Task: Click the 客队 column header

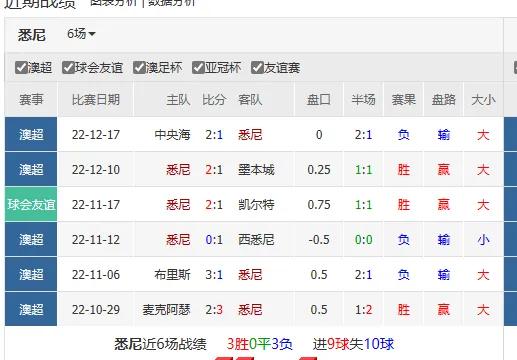Action: click(250, 100)
